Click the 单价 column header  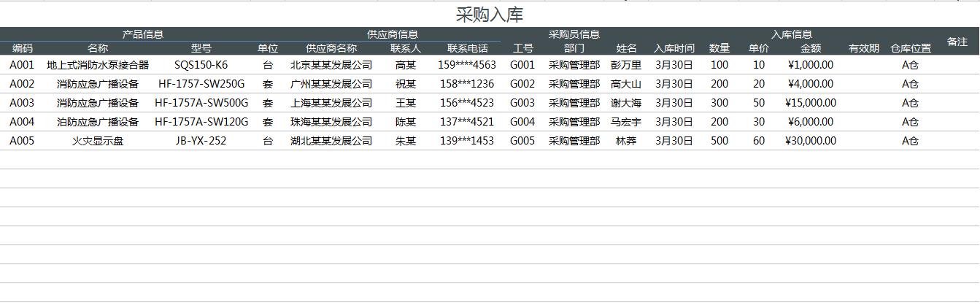(x=759, y=48)
